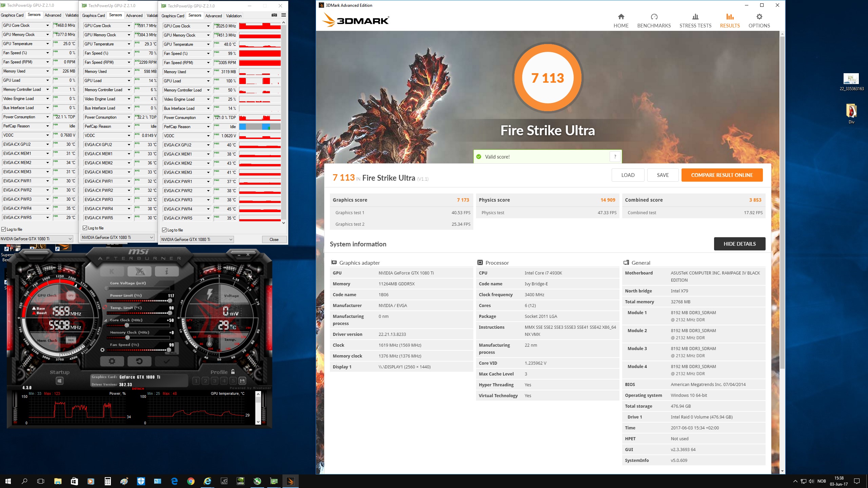The image size is (868, 488).
Task: Expand VDDC dropdown in middle GPU-Z window
Action: pyautogui.click(x=129, y=136)
